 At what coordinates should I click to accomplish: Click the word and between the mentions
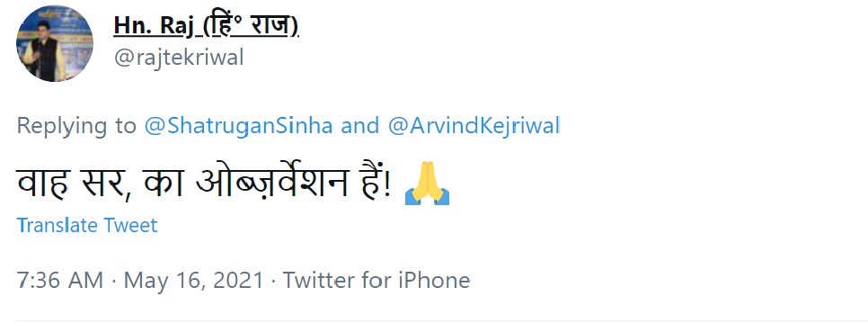click(360, 126)
